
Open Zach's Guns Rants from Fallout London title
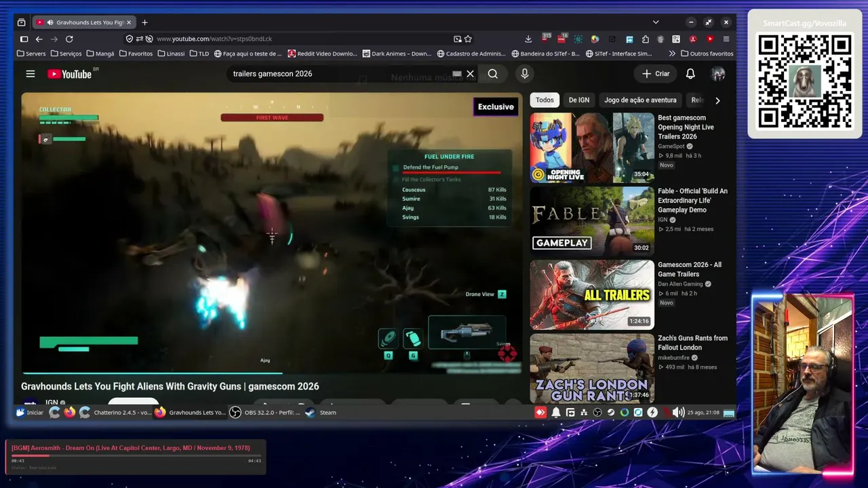click(692, 343)
